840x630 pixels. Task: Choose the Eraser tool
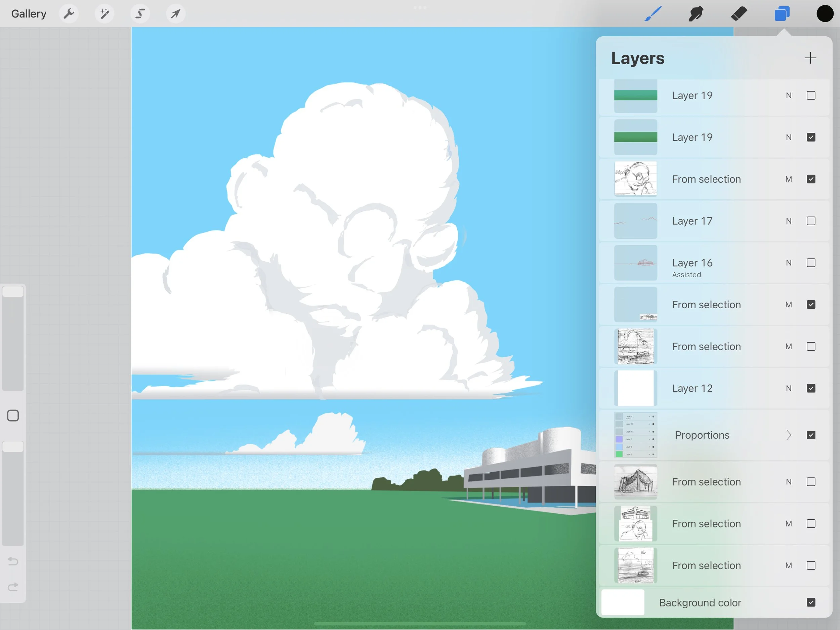pos(739,13)
